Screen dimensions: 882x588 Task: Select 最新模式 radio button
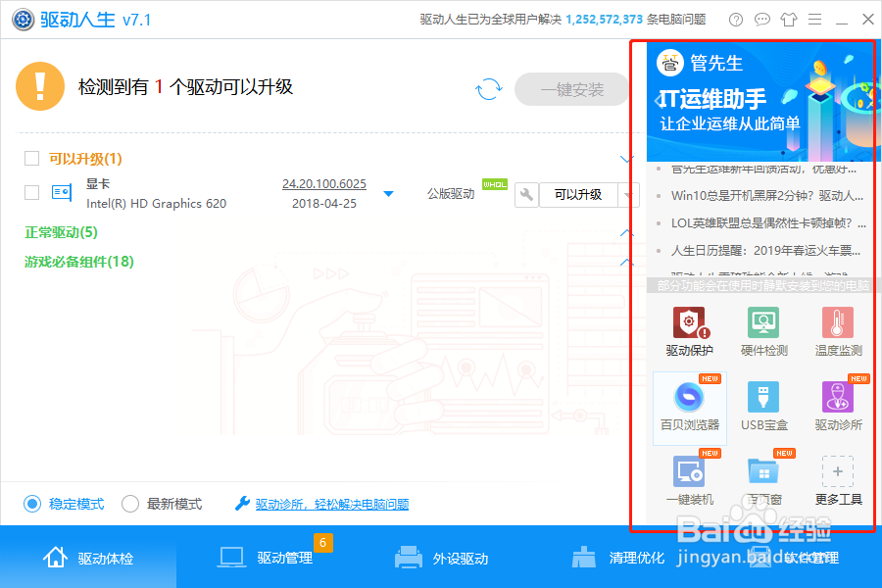[130, 504]
